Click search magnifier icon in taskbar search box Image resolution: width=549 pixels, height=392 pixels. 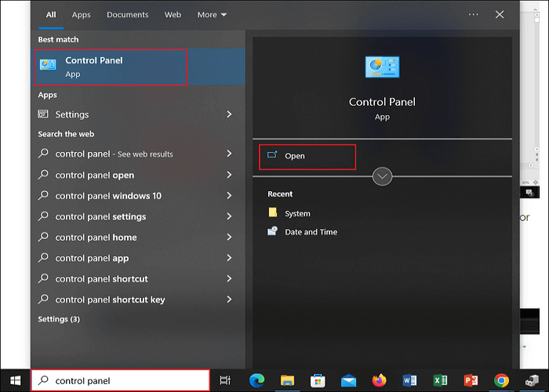(43, 380)
